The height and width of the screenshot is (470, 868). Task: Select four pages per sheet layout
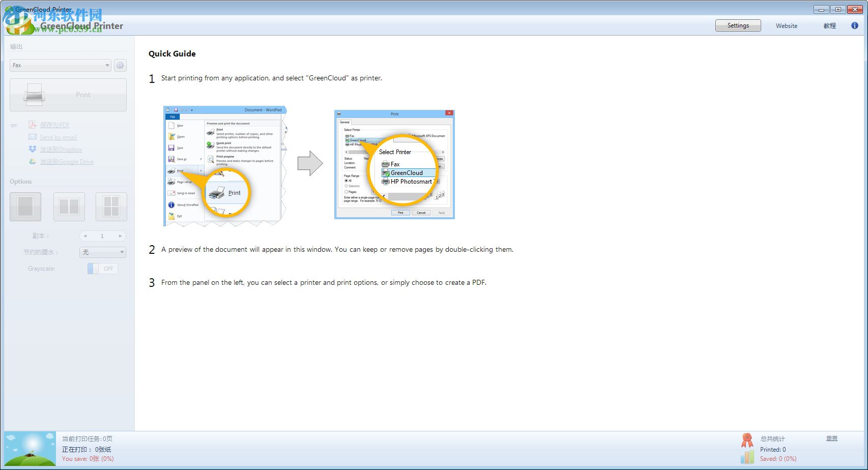111,207
